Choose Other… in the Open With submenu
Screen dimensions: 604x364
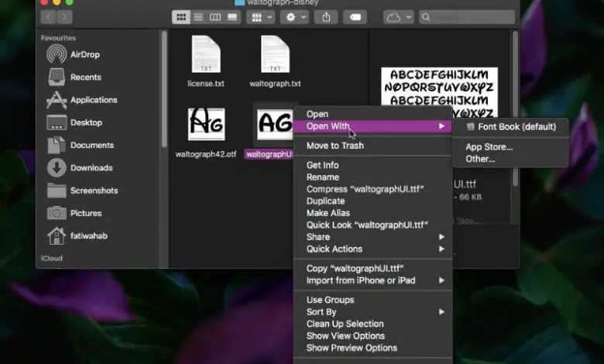point(511,159)
